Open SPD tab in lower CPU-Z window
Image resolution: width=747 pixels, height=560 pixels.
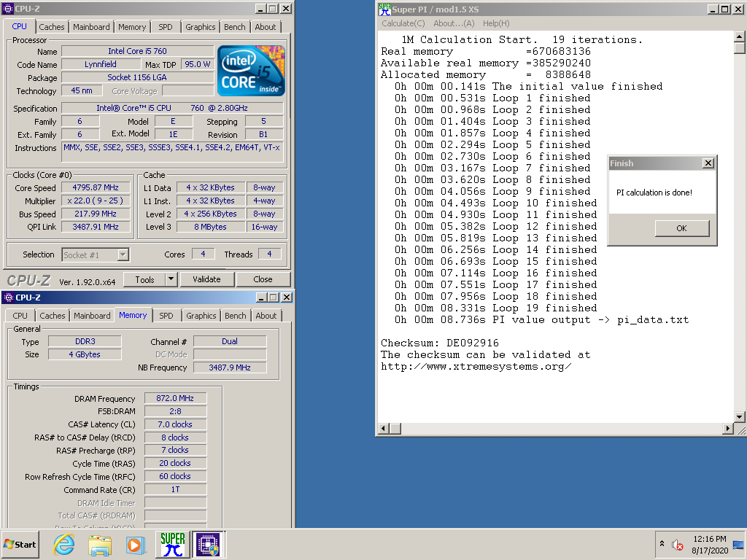coord(166,316)
